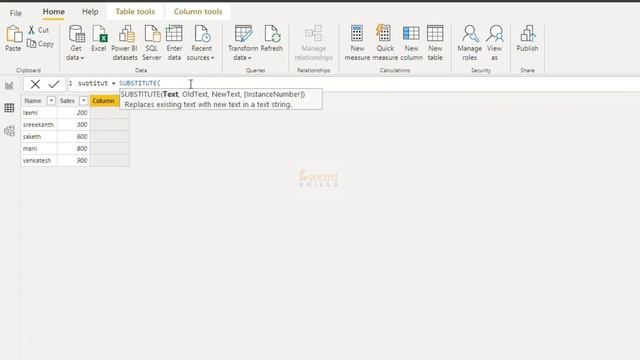640x360 pixels.
Task: Switch to the Help tab
Action: pos(90,12)
